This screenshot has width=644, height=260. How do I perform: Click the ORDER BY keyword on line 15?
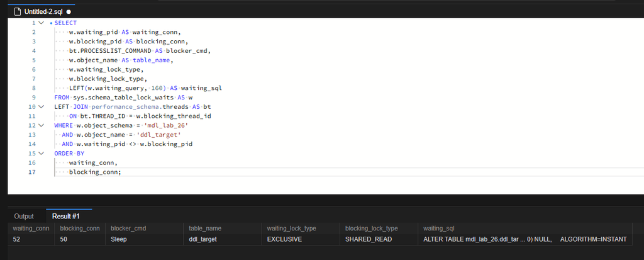point(69,154)
